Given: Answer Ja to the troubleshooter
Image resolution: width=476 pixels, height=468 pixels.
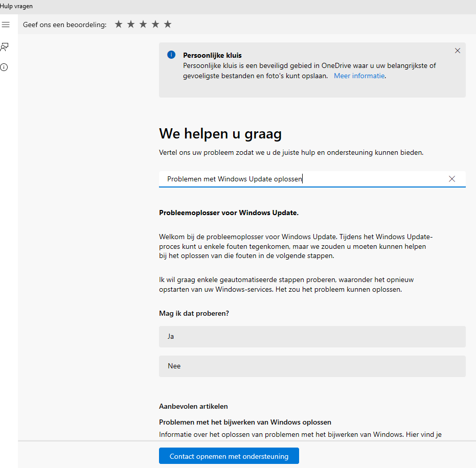Looking at the screenshot, I should [312, 337].
